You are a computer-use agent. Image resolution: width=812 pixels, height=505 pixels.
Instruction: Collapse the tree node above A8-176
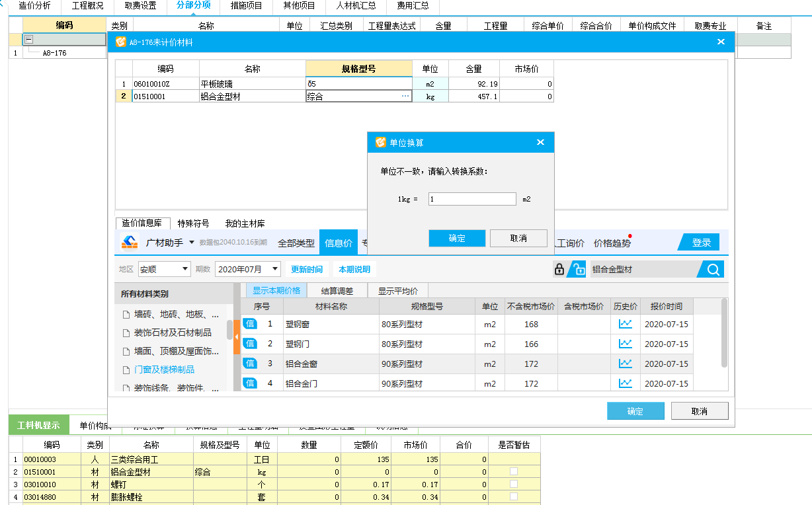29,40
